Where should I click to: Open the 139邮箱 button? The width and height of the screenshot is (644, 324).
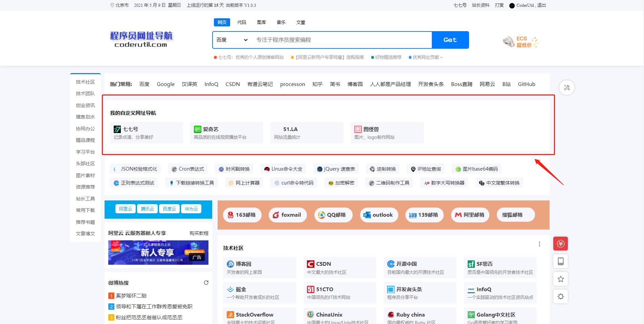pos(424,215)
